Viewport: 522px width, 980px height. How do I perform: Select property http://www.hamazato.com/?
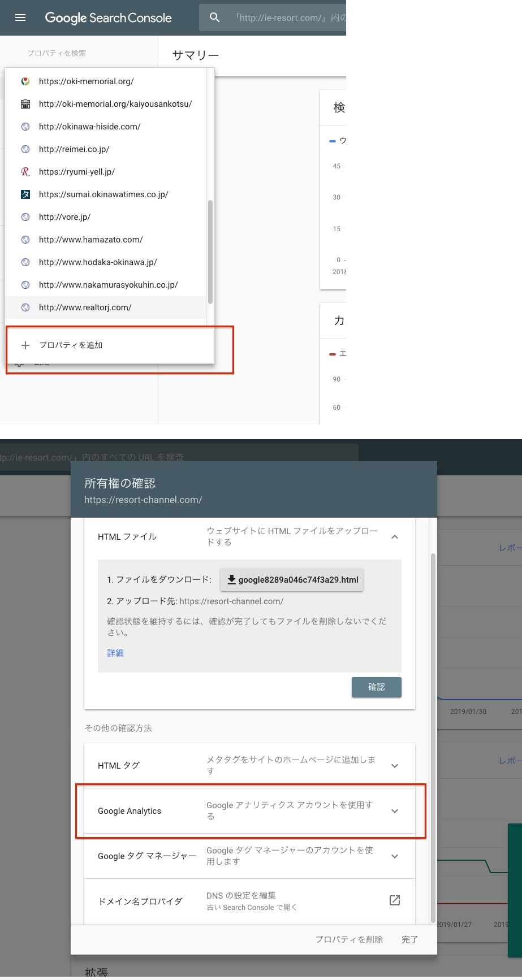point(106,240)
